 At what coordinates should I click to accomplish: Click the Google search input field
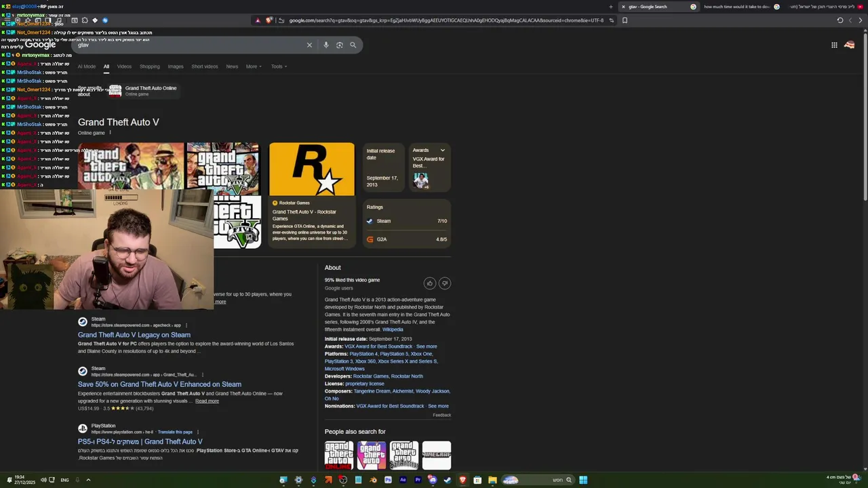[190, 45]
